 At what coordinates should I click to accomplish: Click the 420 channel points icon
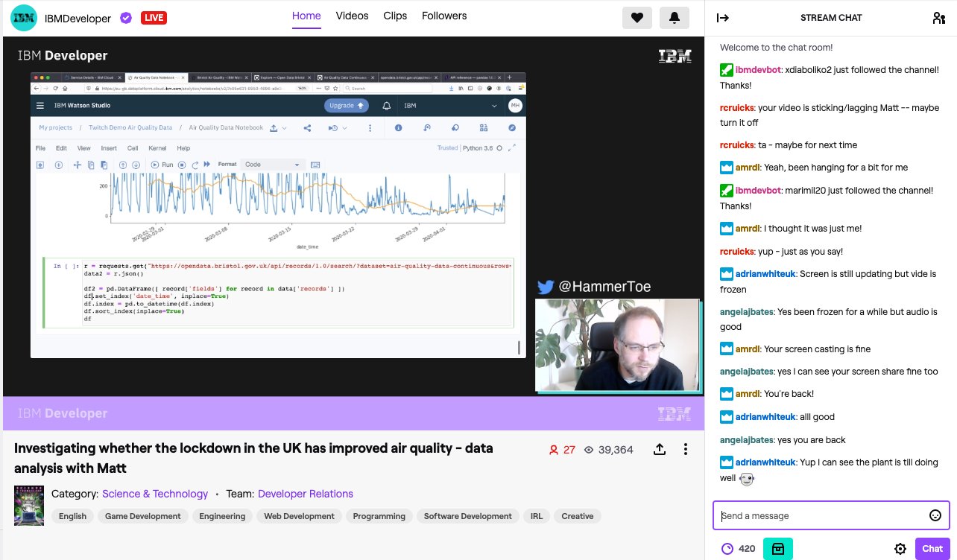[727, 549]
